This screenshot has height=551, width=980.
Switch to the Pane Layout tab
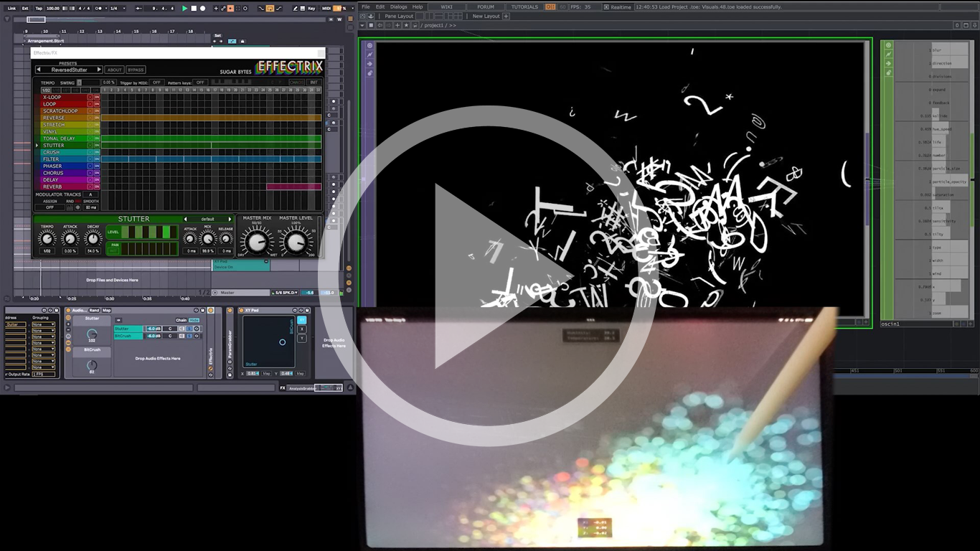pos(399,16)
